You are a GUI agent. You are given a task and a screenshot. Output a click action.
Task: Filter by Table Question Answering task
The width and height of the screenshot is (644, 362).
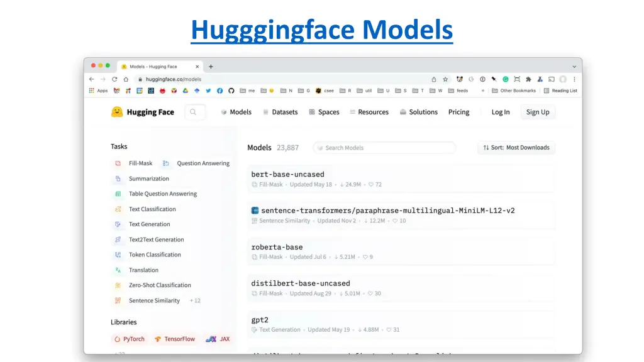click(156, 194)
